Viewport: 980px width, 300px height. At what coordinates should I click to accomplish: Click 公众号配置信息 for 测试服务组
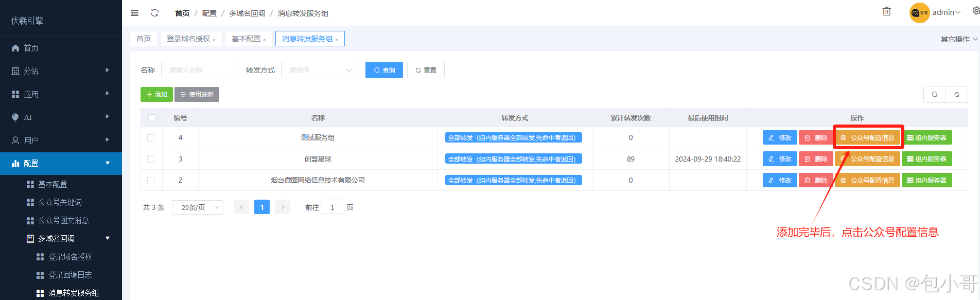click(x=867, y=138)
